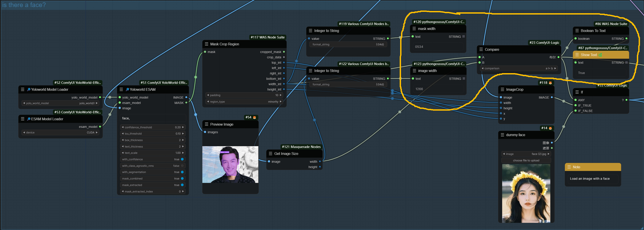Click the face prompt text field

(153, 118)
